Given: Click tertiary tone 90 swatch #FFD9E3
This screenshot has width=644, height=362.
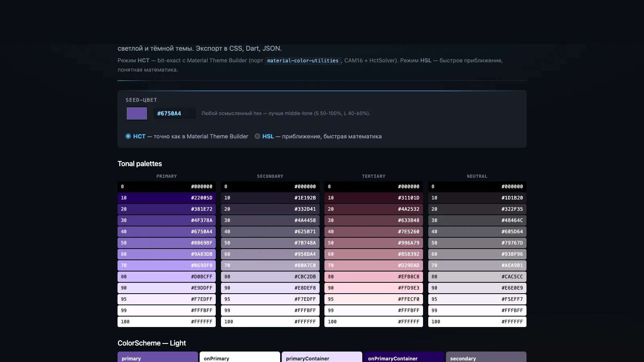Looking at the screenshot, I should tap(374, 288).
